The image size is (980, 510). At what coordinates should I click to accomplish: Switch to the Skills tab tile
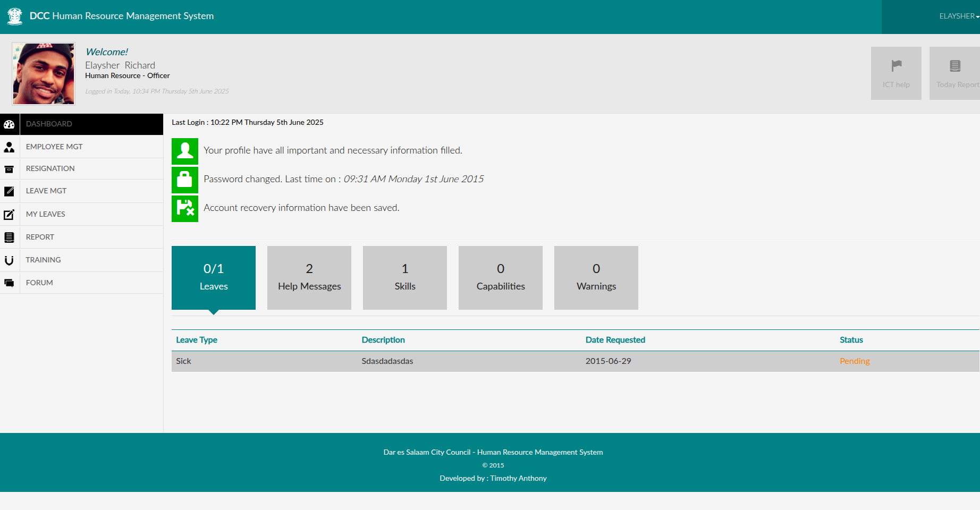[405, 277]
